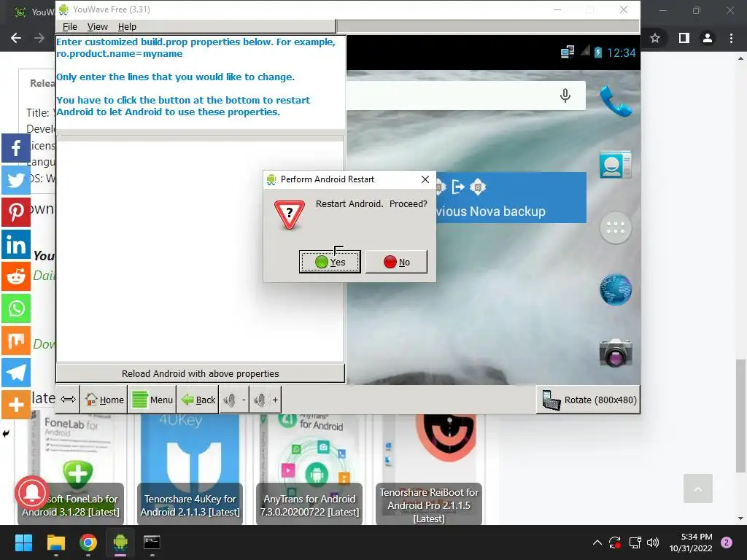Click Rotate (800x480) button
Screen dimensions: 747x560
tap(589, 400)
